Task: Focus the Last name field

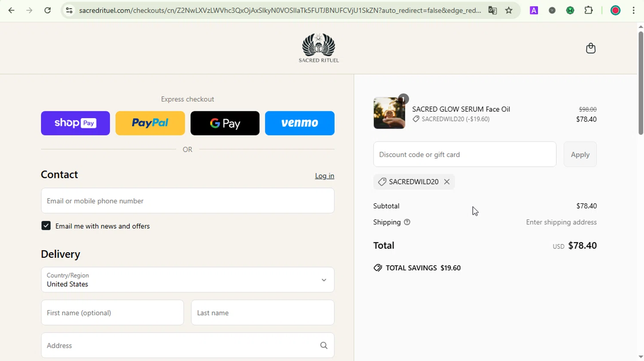Action: tap(263, 313)
